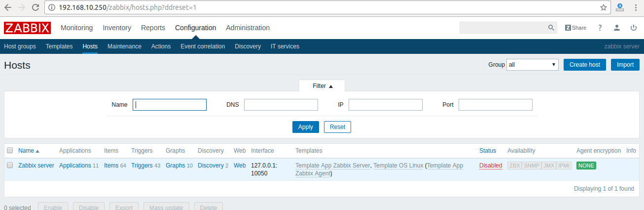The image size is (644, 210).
Task: Open the user profile icon
Action: point(617,28)
